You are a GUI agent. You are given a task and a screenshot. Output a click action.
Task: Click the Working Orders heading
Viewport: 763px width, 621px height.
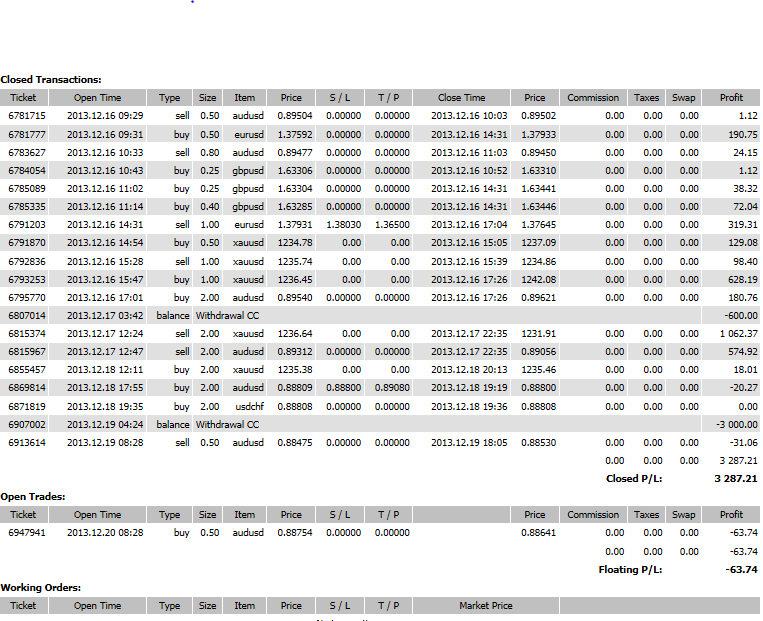(40, 588)
